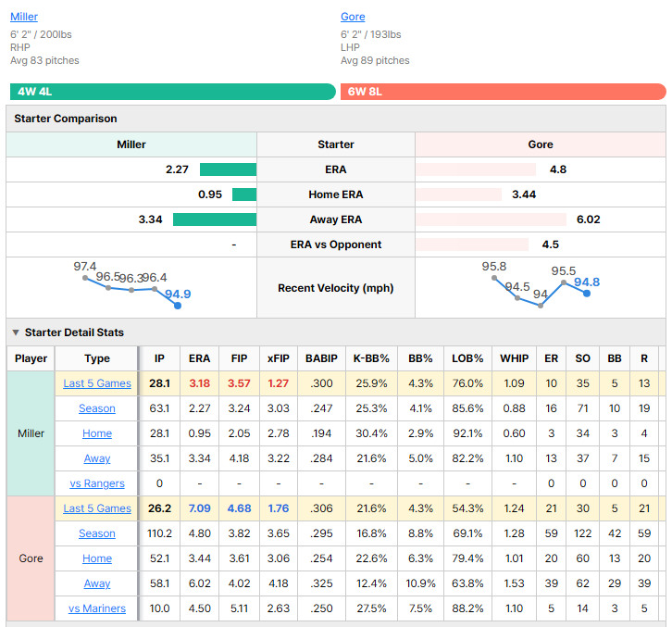Open Miller's Last 5 Games link
The image size is (672, 627).
(97, 383)
